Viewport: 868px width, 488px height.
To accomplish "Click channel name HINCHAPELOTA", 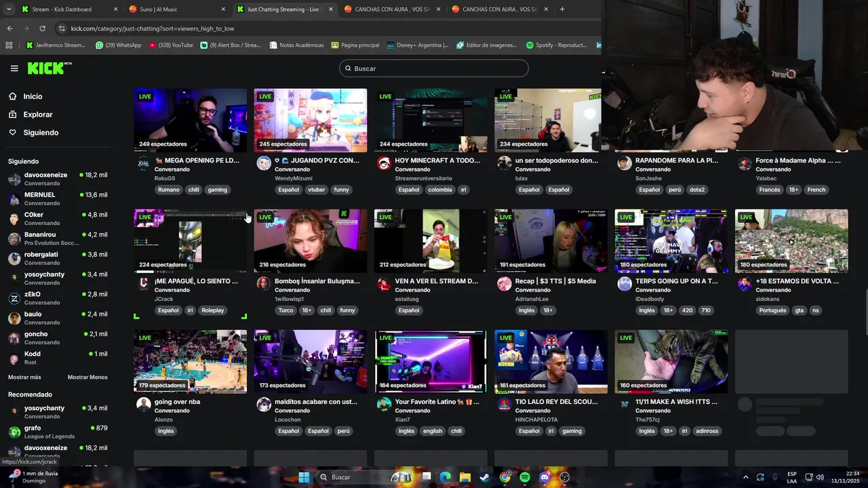I will [536, 420].
